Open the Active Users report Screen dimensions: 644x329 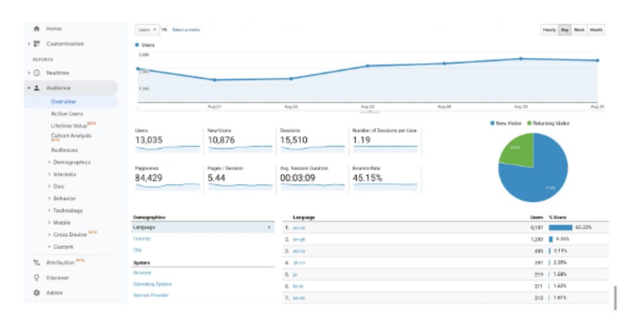pyautogui.click(x=67, y=114)
